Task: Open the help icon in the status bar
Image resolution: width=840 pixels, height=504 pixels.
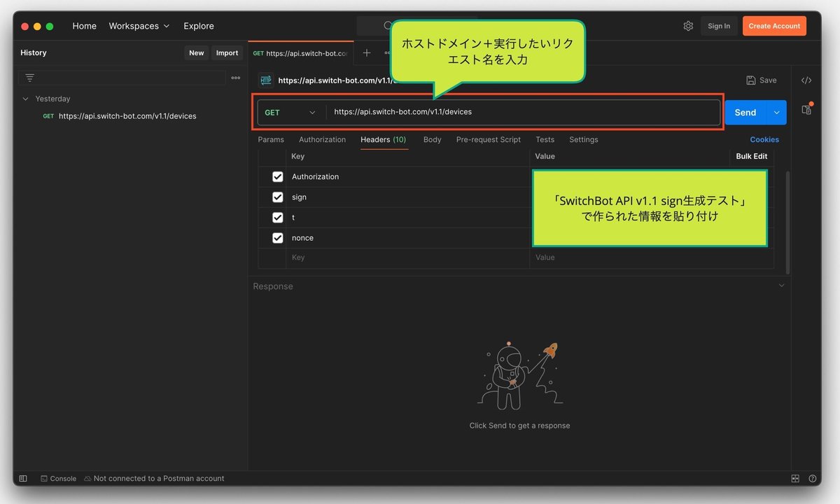Action: tap(811, 478)
